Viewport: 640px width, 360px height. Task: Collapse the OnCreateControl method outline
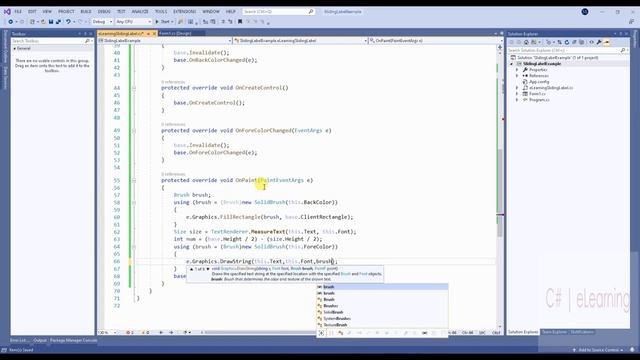point(134,88)
